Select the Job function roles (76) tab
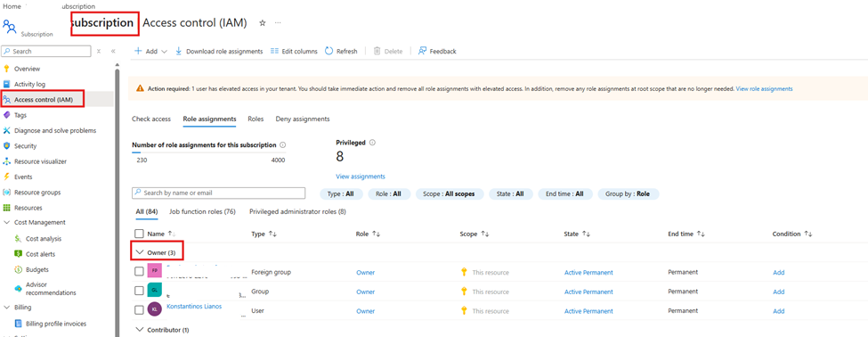 203,211
